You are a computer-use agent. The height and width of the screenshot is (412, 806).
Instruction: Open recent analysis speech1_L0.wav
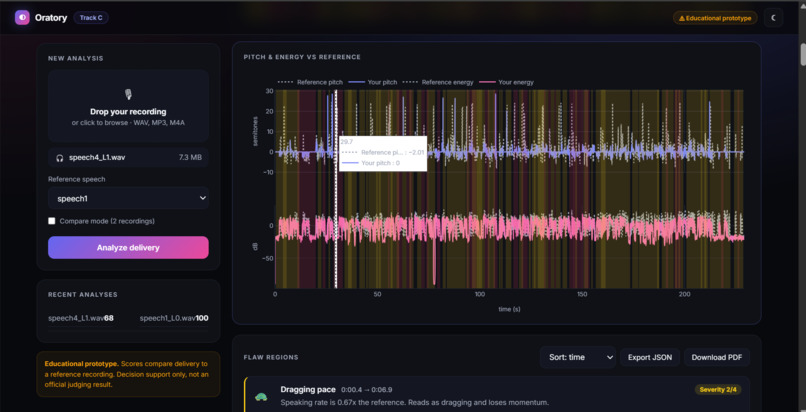coord(174,318)
